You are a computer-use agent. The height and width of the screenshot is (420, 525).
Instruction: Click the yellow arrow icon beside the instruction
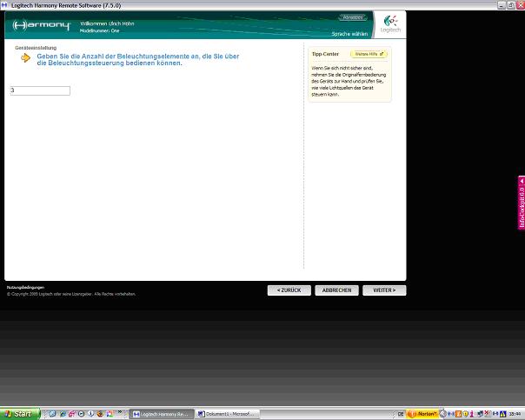coord(26,58)
